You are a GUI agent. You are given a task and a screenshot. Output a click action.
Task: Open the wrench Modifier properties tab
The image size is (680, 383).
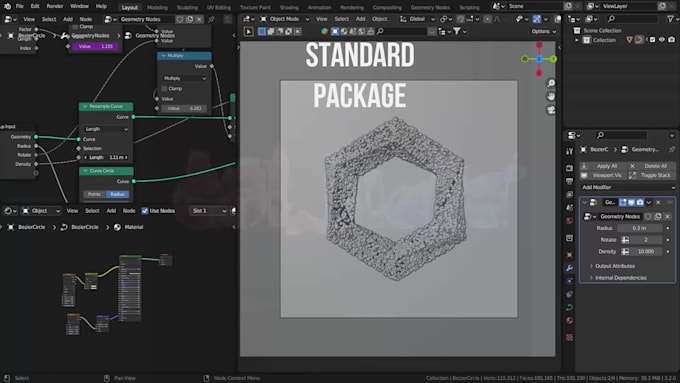point(569,268)
